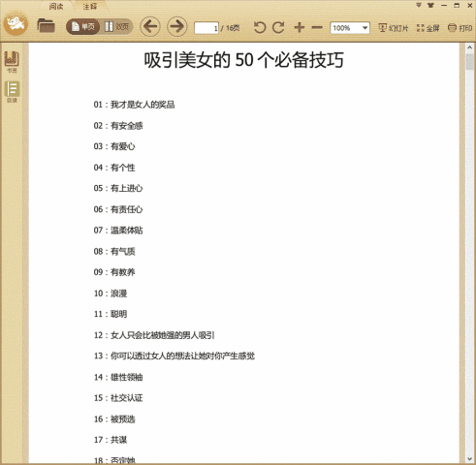Select the 阅读 tab
The height and width of the screenshot is (465, 476).
click(x=56, y=6)
